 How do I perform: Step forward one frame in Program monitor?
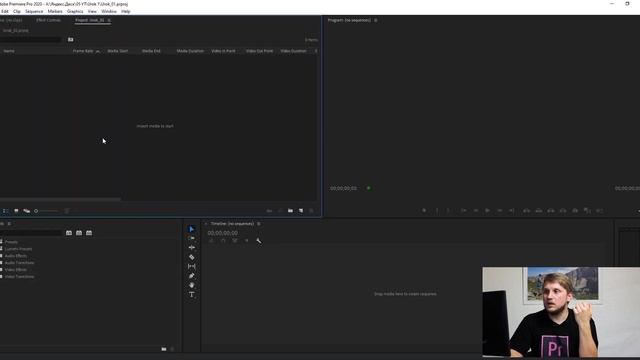point(500,211)
